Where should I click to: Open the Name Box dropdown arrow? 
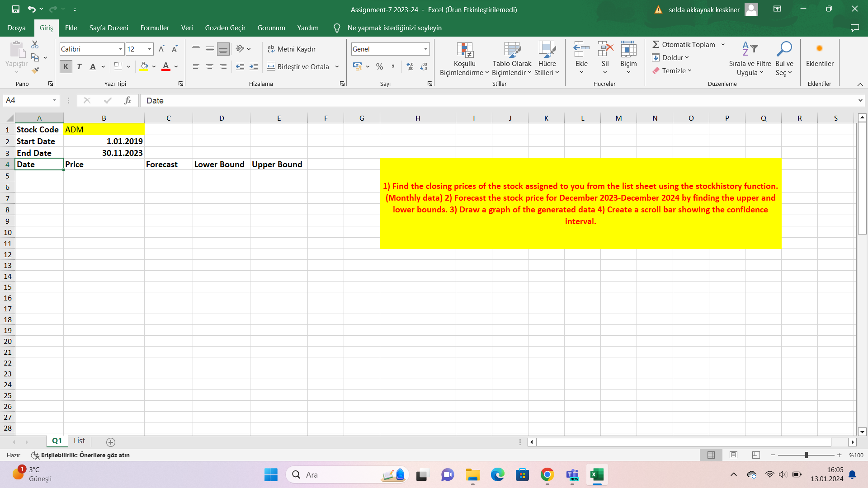54,100
